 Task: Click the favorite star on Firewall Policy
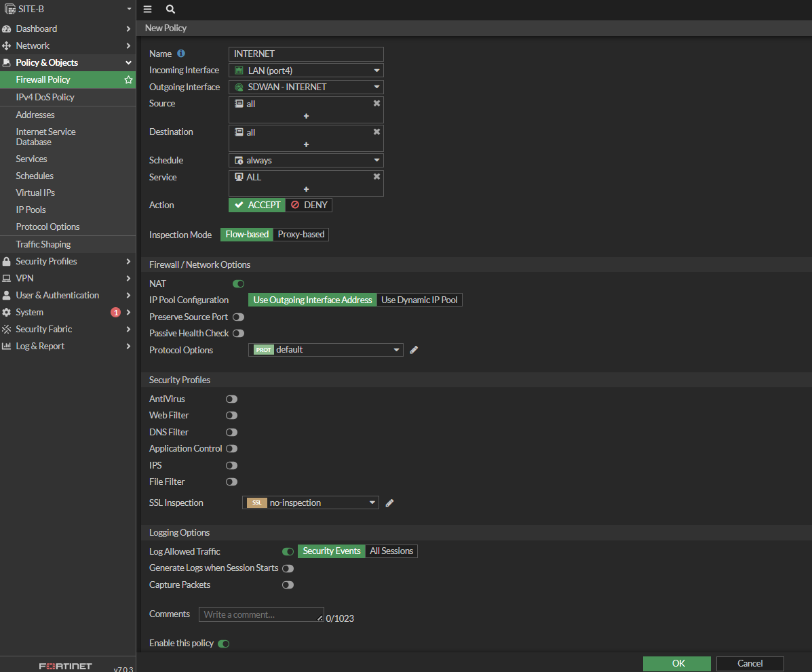pyautogui.click(x=128, y=80)
